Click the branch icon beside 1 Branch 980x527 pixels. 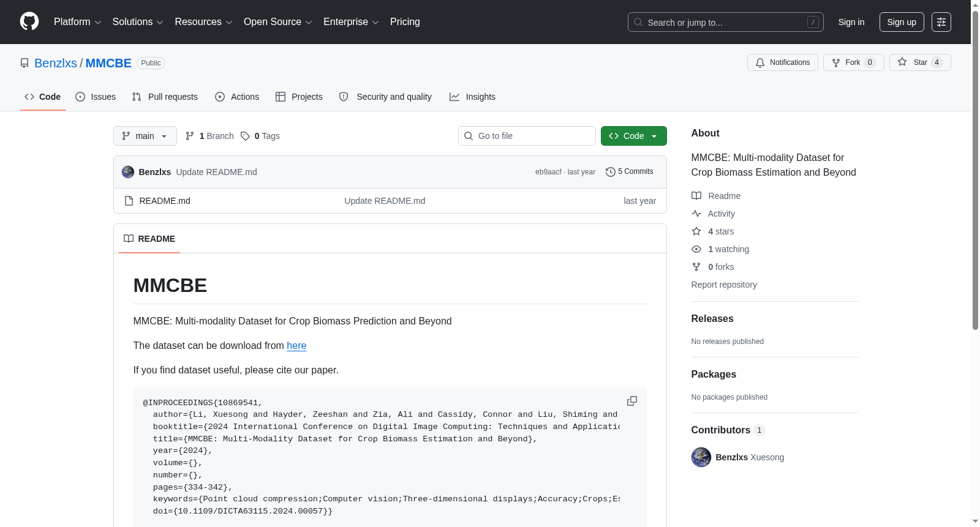click(190, 136)
